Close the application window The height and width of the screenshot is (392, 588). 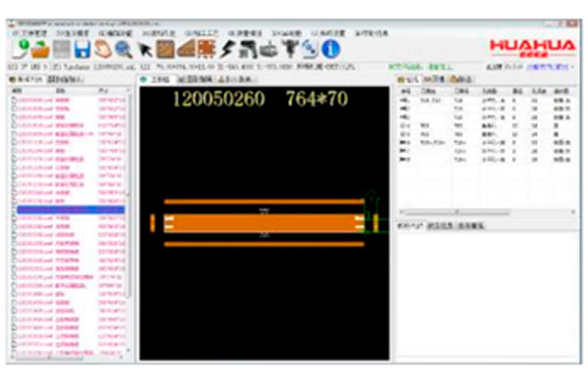pos(572,24)
